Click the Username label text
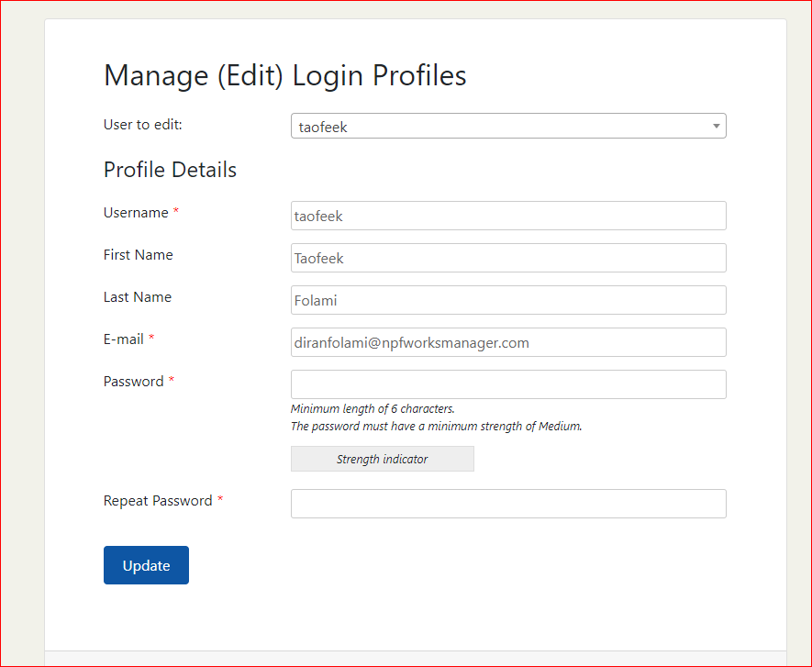Screen dimensions: 812x667 136,213
